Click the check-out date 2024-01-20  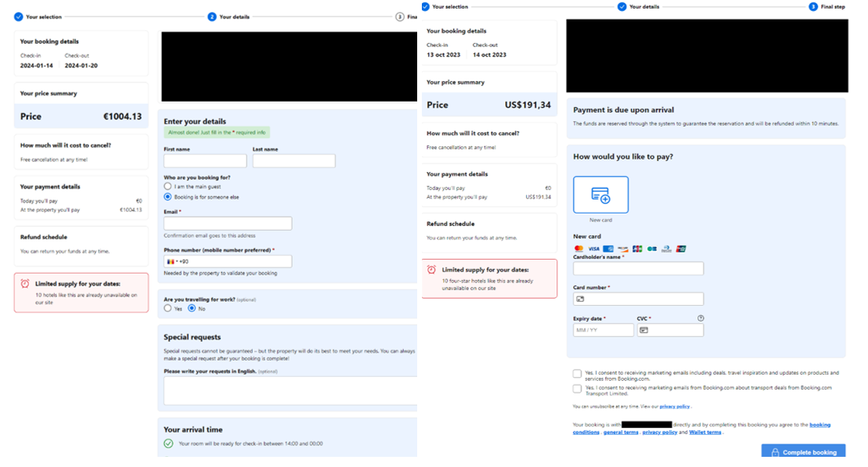[x=81, y=65]
